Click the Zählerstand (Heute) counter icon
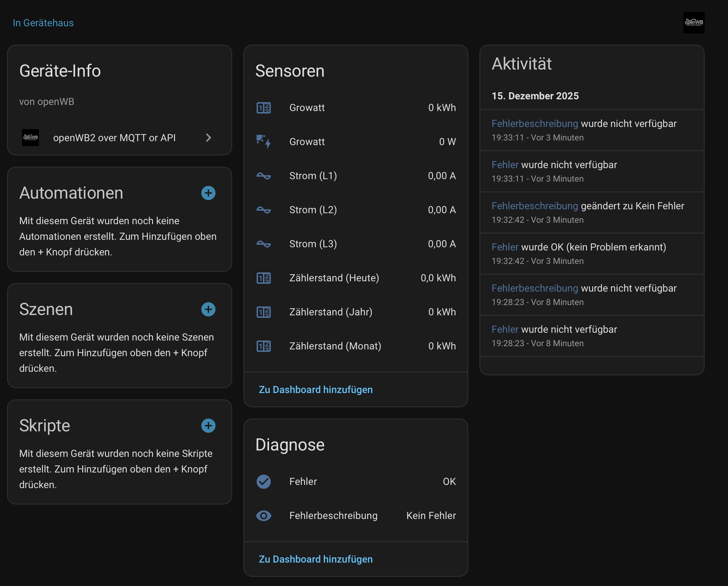 point(263,278)
